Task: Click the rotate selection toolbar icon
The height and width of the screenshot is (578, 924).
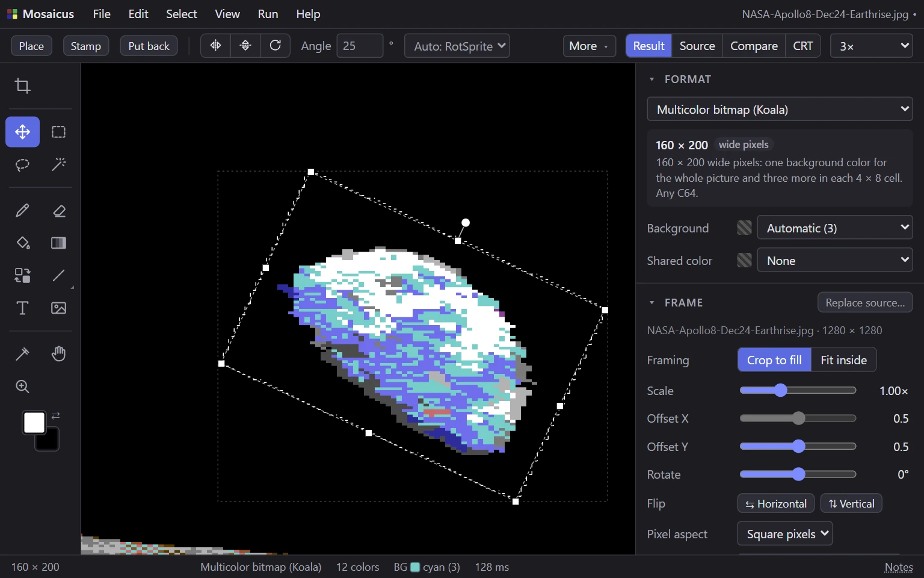Action: (x=276, y=46)
